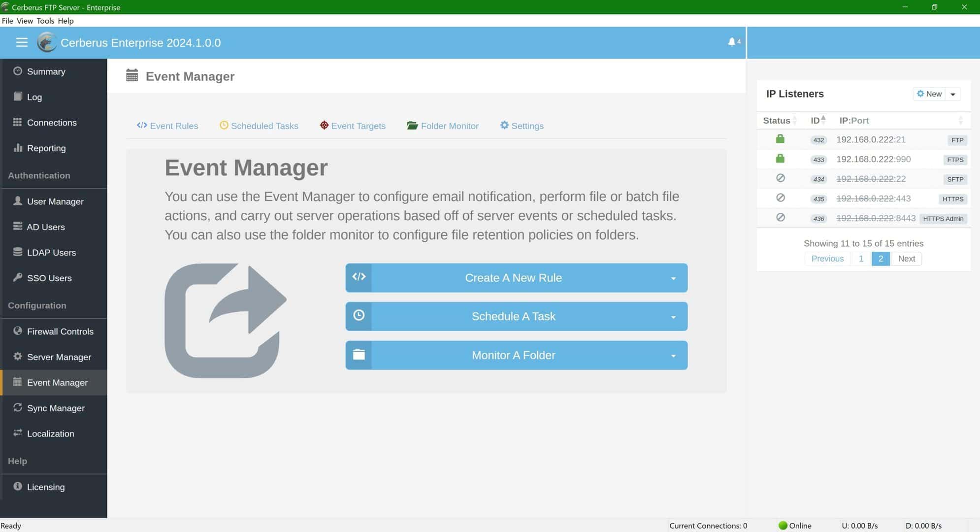980x532 pixels.
Task: Select the Connections icon in sidebar
Action: [x=18, y=122]
